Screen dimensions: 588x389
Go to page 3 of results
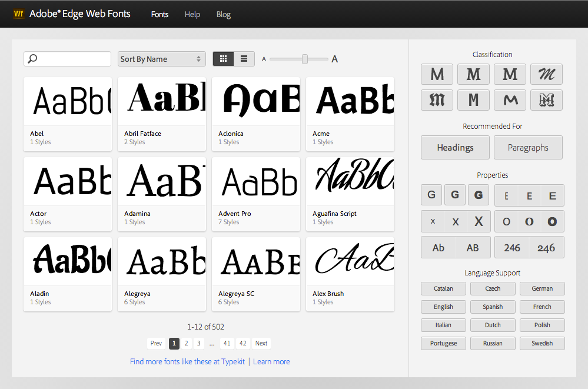[x=199, y=343]
